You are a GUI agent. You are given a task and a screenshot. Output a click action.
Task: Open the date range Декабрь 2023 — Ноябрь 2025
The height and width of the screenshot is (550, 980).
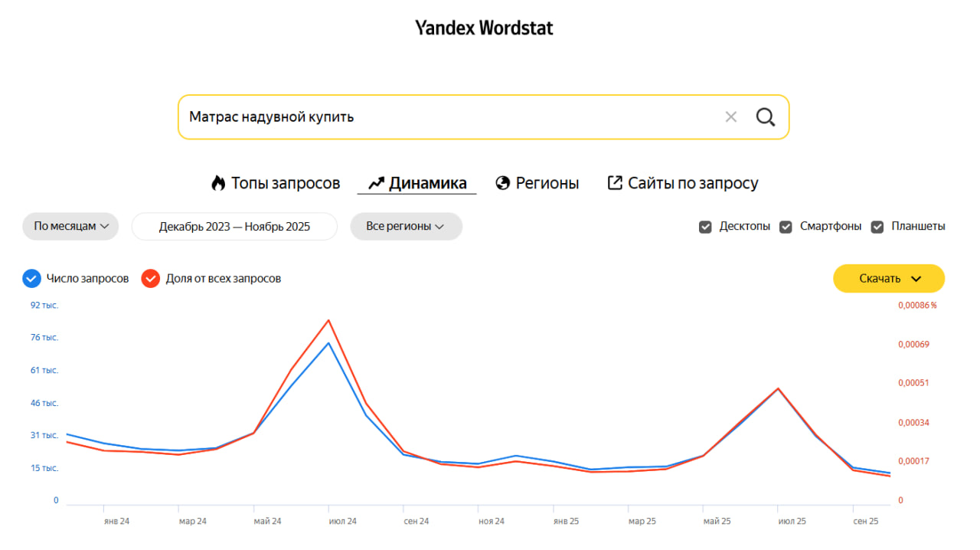click(x=234, y=227)
